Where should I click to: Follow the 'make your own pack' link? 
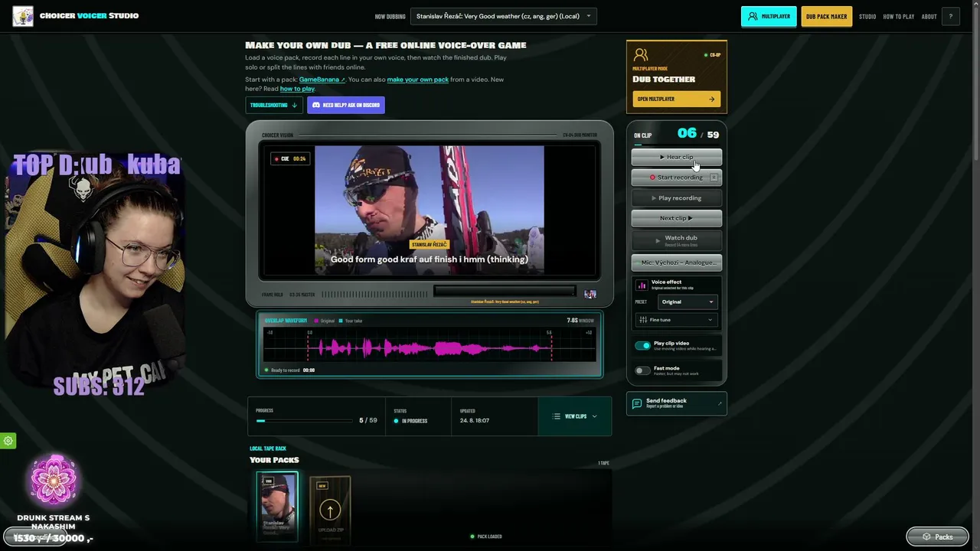[418, 80]
